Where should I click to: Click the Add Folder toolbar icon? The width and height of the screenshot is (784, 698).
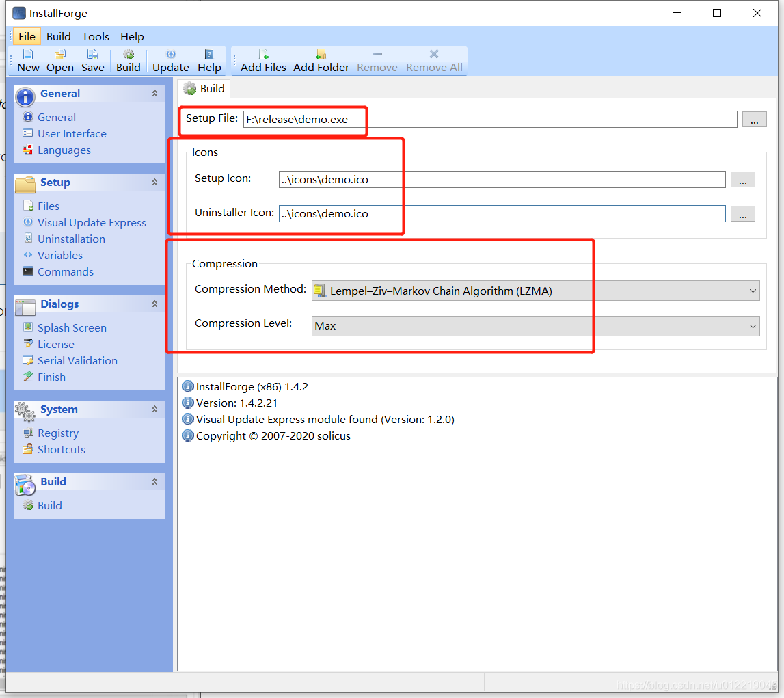click(321, 54)
